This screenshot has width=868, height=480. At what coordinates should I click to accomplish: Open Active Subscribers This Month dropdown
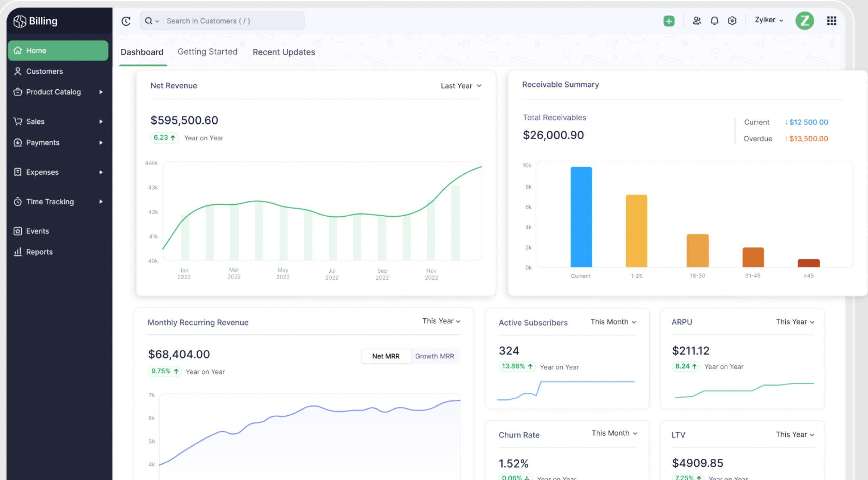pyautogui.click(x=614, y=322)
